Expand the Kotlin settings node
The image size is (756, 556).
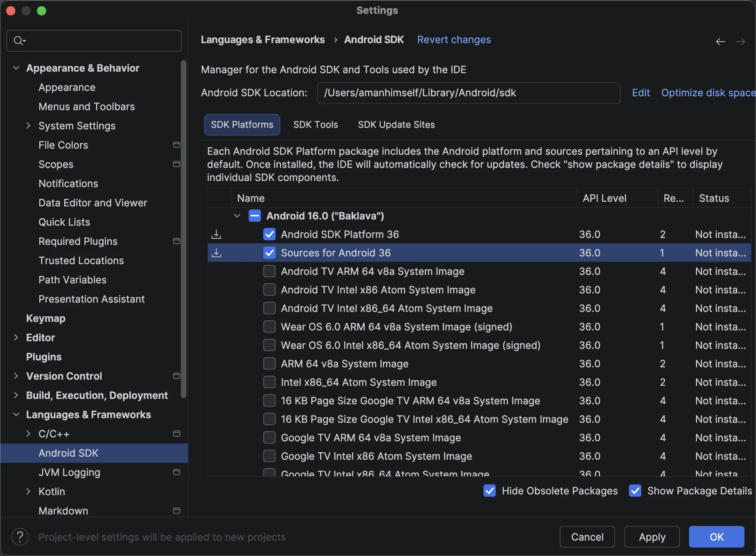[x=28, y=491]
